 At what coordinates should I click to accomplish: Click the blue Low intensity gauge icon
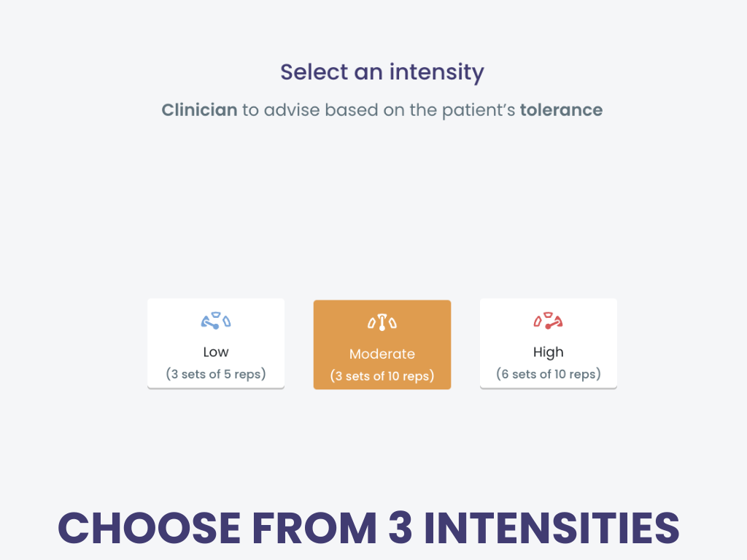click(216, 321)
